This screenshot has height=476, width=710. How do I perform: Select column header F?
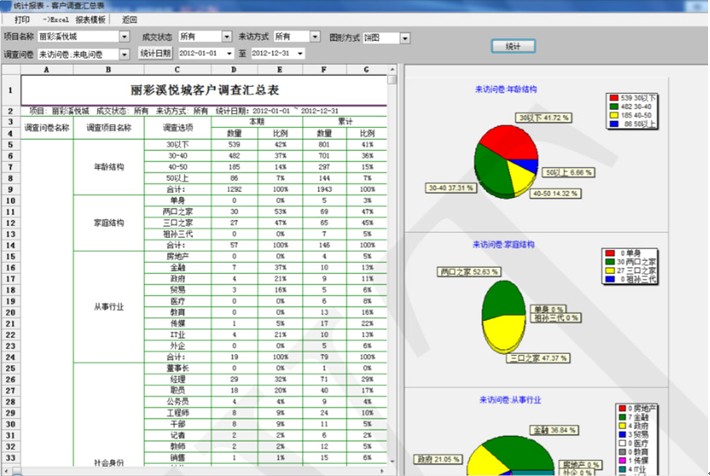(324, 70)
